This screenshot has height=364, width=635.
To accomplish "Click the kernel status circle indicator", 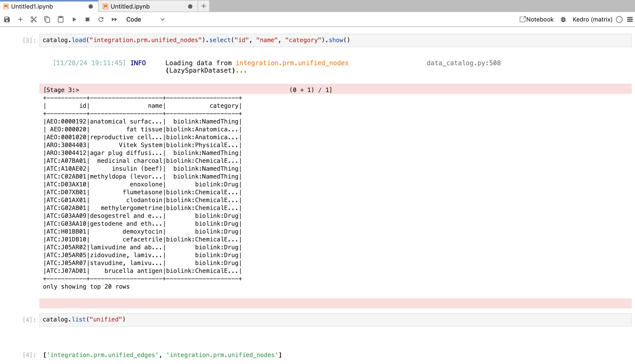I will [619, 19].
